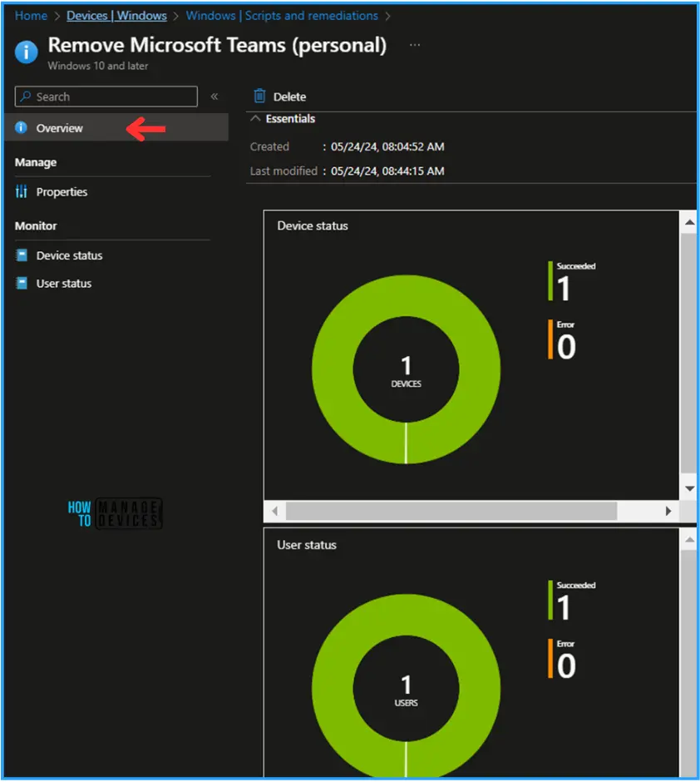Collapse the sidebar with double chevron

(x=214, y=97)
